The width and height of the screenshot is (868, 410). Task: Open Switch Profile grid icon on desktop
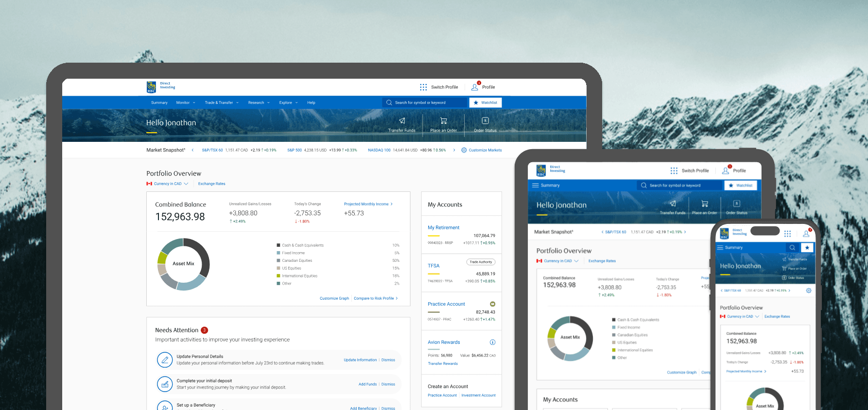tap(423, 87)
